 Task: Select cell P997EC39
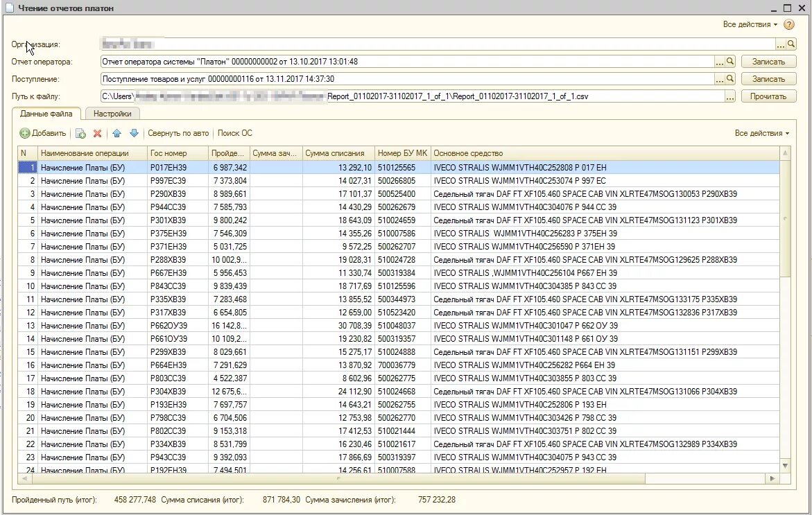tap(178, 181)
